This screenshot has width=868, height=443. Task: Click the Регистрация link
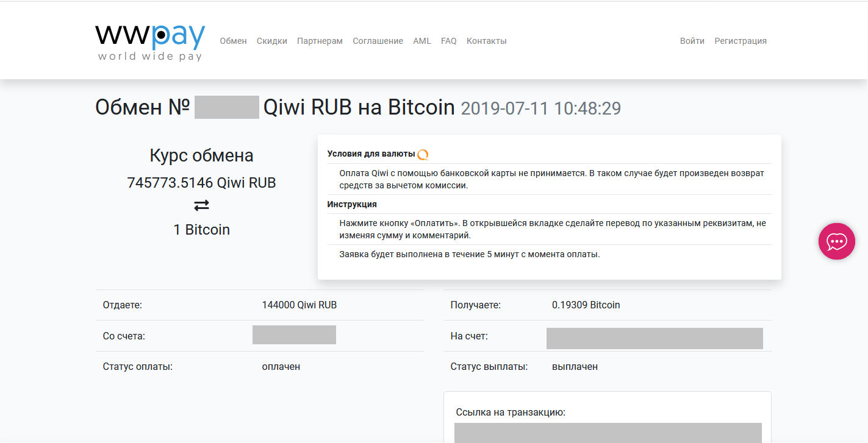(741, 41)
